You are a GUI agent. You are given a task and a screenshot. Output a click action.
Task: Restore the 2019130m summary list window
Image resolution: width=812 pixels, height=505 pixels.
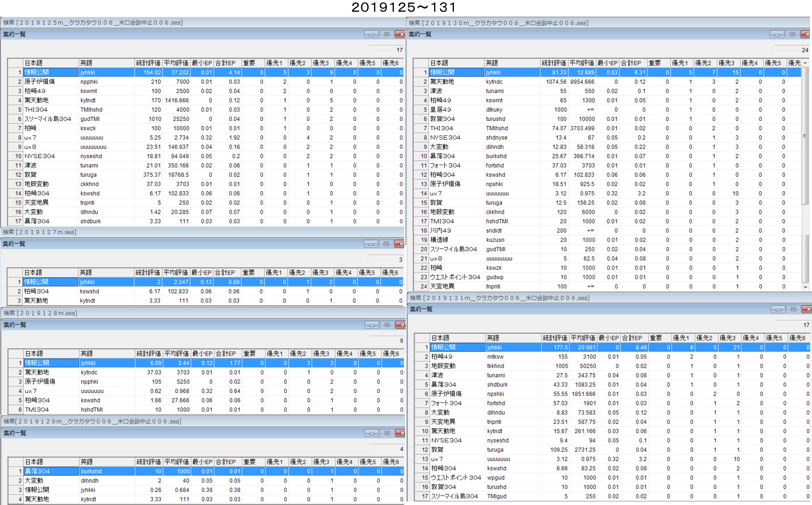(792, 34)
